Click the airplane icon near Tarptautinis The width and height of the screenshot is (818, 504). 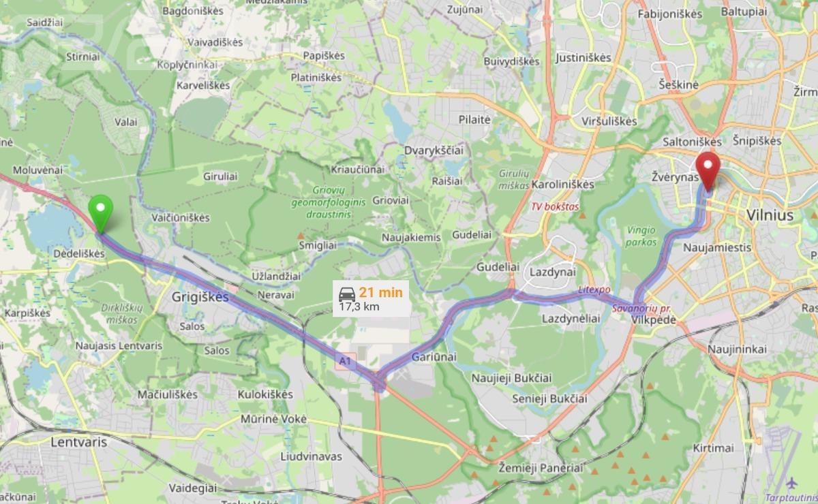(791, 483)
